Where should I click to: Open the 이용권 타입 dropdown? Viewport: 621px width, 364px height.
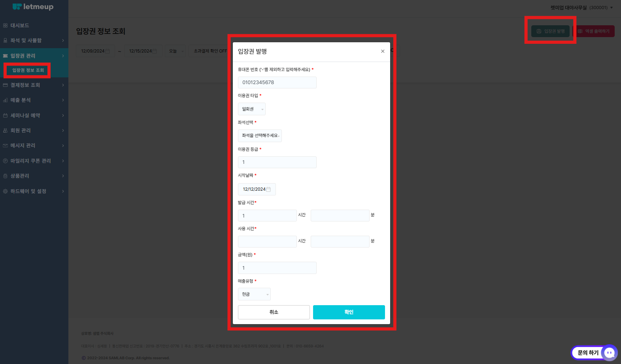pos(252,109)
